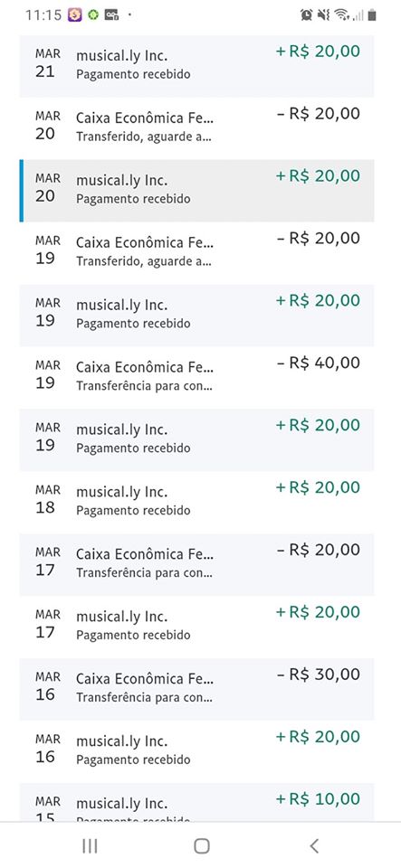Select highlighted Mar 20 musical.ly payment

[196, 191]
